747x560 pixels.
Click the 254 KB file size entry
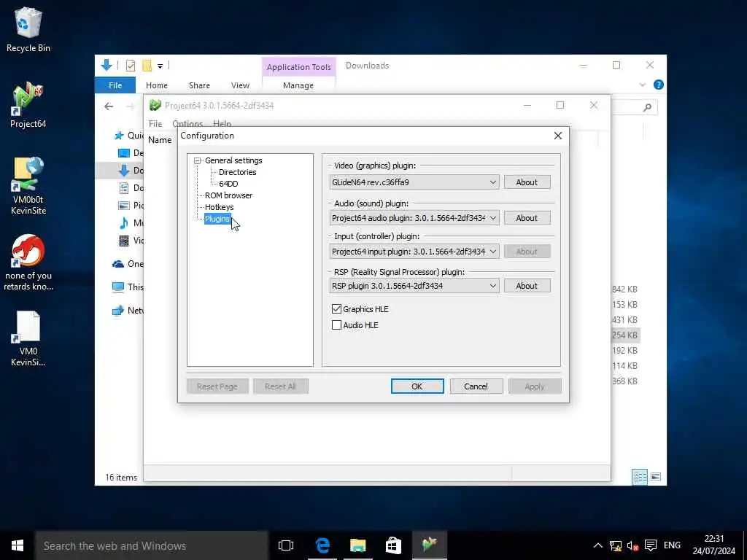(624, 335)
